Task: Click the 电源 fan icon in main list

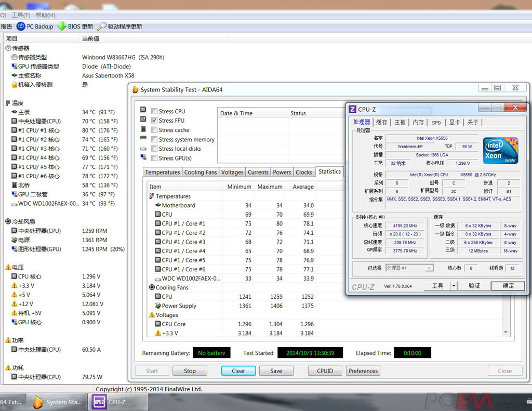Action: coord(14,240)
